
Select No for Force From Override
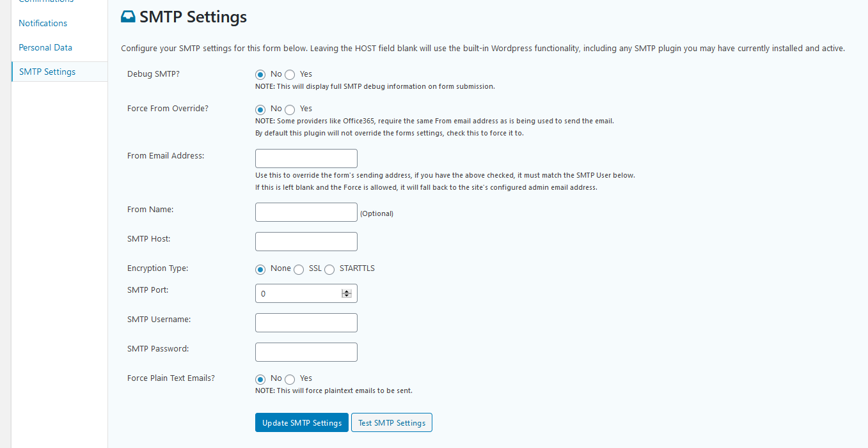pyautogui.click(x=260, y=109)
